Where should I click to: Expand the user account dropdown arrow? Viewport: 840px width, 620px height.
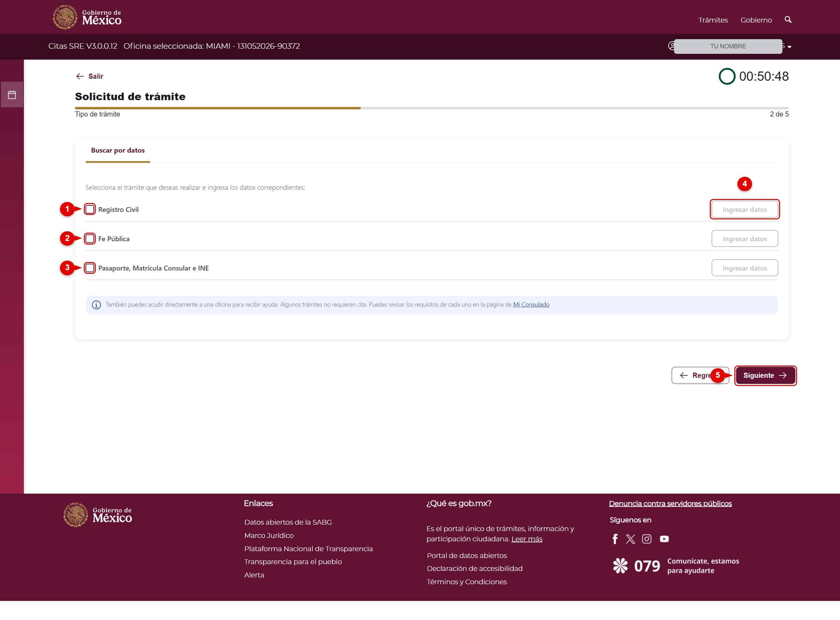pyautogui.click(x=789, y=47)
